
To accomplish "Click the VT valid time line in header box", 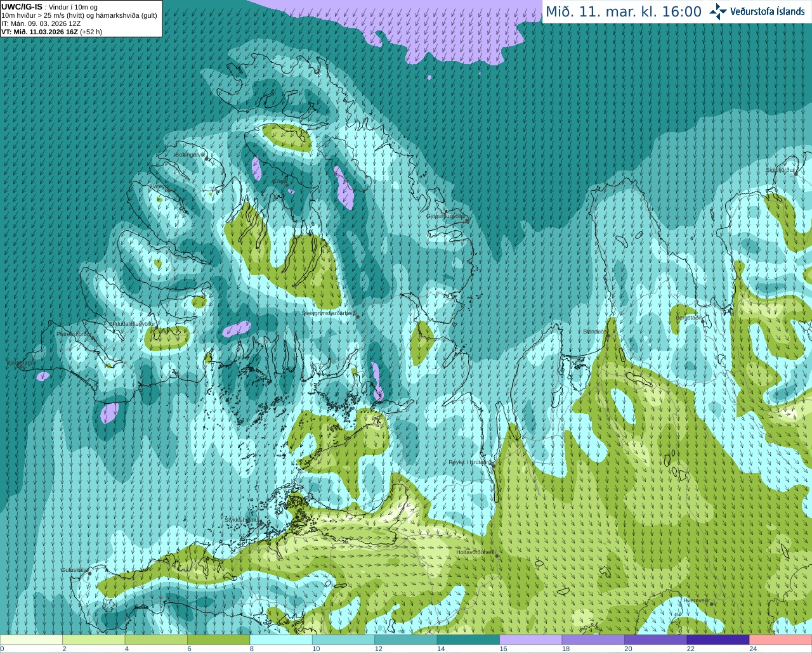I will click(x=51, y=32).
